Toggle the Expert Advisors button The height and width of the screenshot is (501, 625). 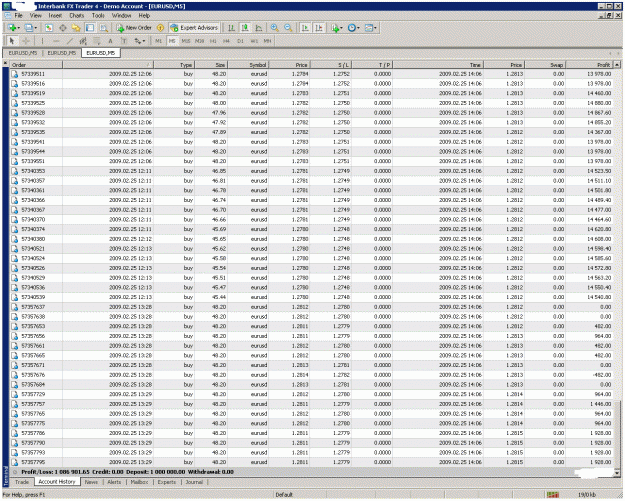(x=194, y=28)
